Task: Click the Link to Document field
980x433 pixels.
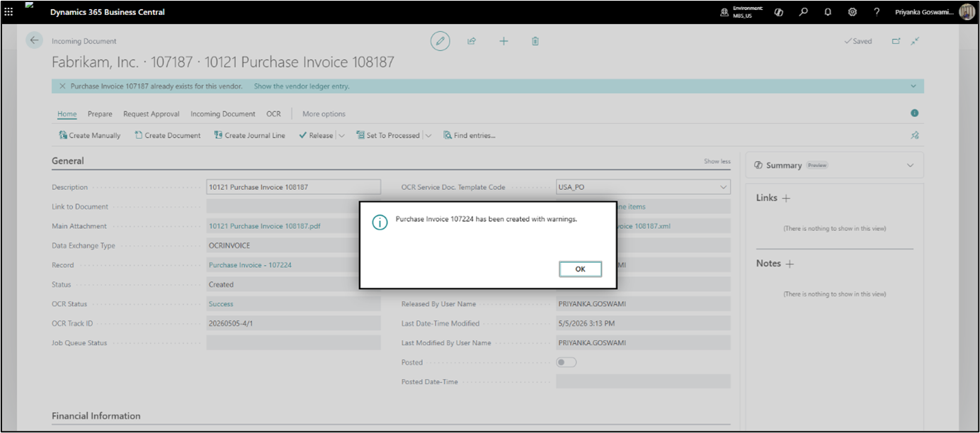Action: pos(294,206)
